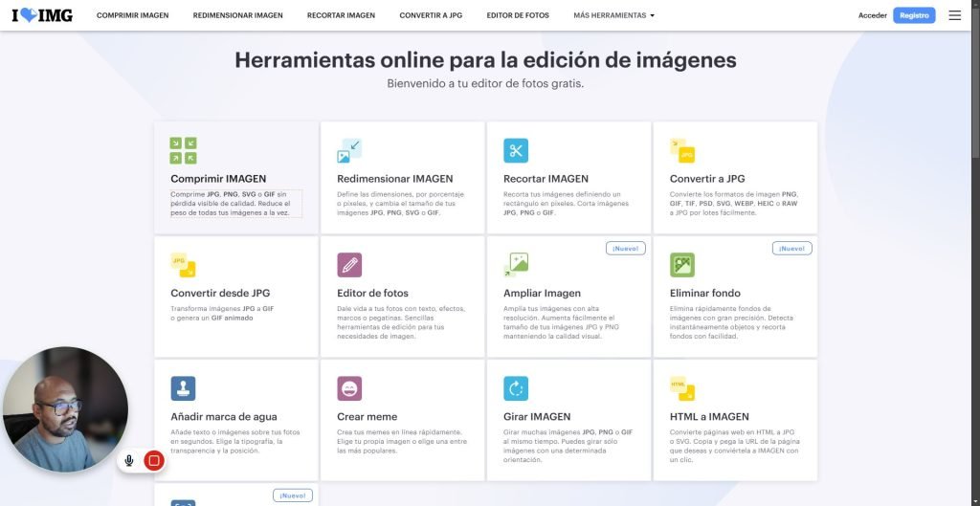Click ¡Nuevo! badge on Eliminar fondo card
The image size is (980, 506).
click(x=791, y=248)
